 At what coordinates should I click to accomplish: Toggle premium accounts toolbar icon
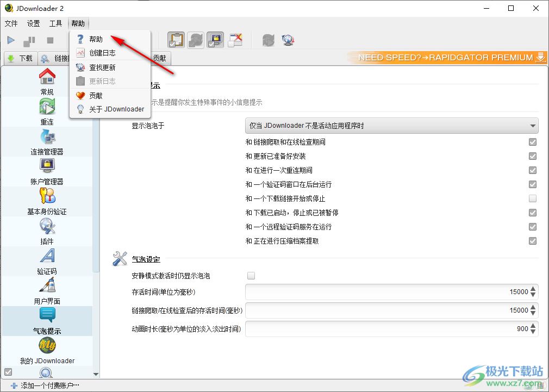(215, 40)
